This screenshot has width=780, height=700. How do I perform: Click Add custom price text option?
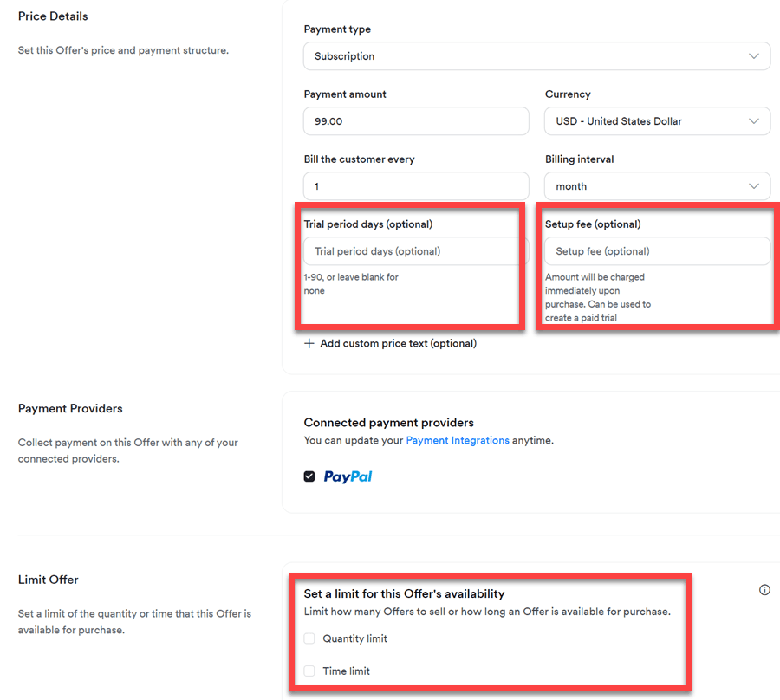pos(398,343)
